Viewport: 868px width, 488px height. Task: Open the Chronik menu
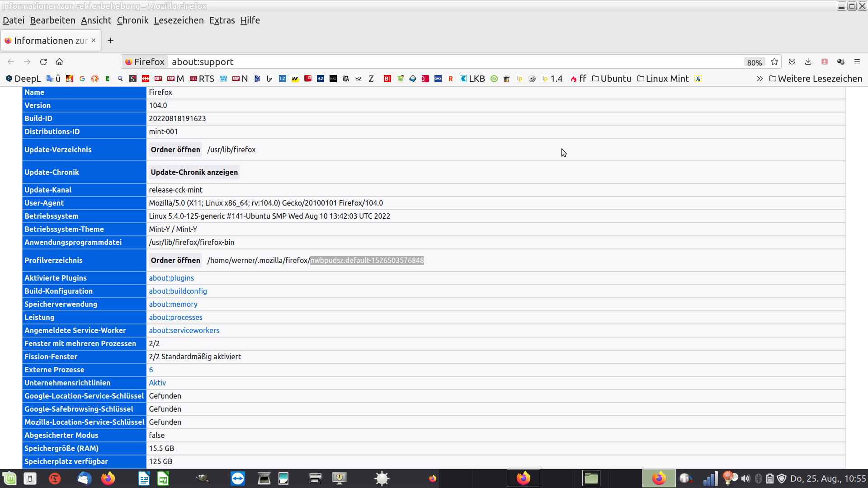pos(132,20)
